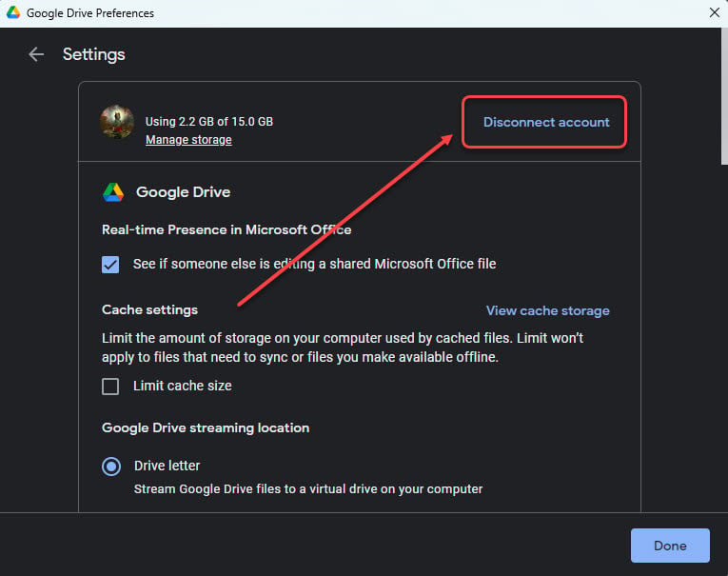The image size is (728, 576).
Task: Click the 'Cache settings' heading
Action: click(x=149, y=309)
